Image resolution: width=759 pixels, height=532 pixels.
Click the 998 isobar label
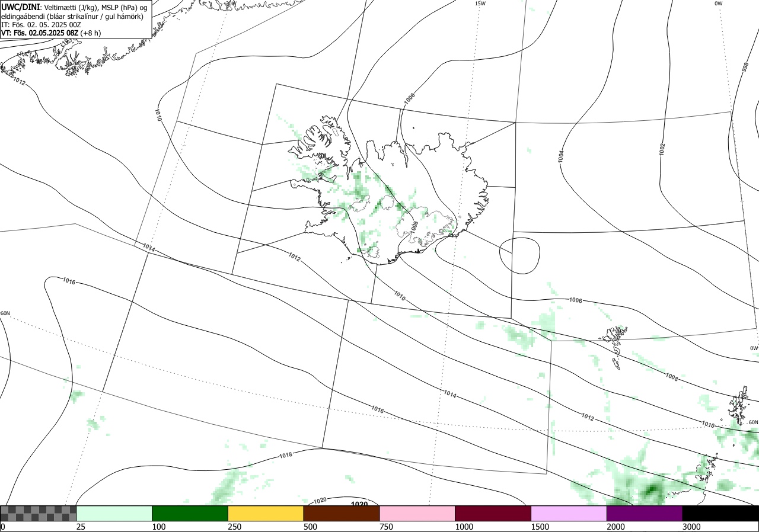click(745, 67)
